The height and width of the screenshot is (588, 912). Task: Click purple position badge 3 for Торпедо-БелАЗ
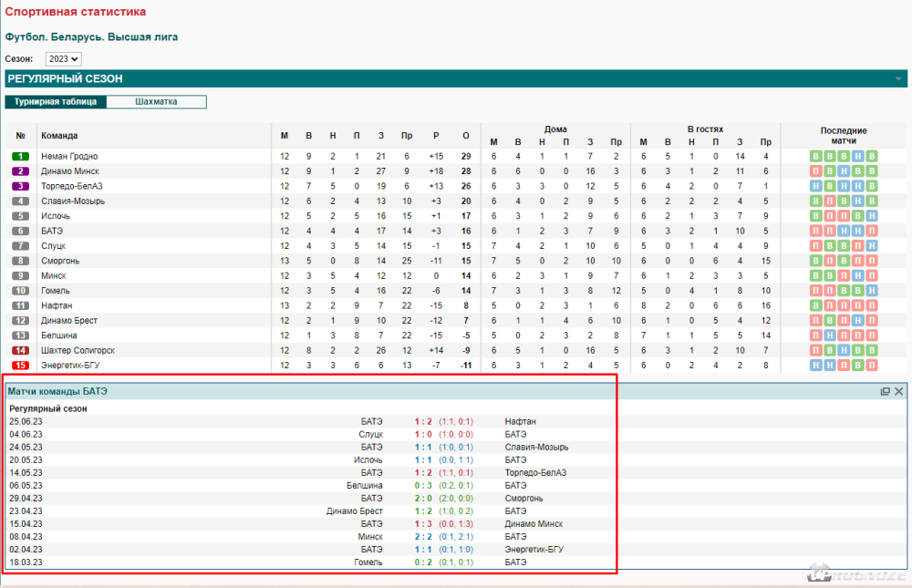point(21,186)
